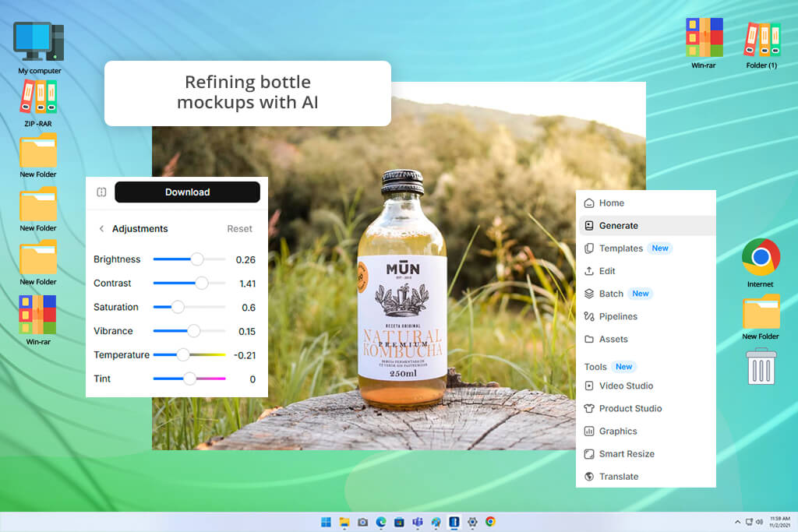Click the Saturation slider knob
The height and width of the screenshot is (532, 798).
[178, 307]
